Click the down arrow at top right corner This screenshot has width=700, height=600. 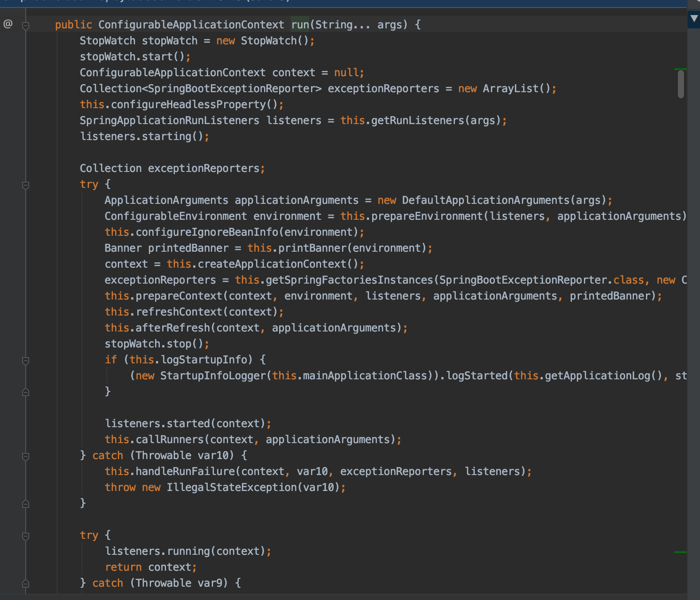point(694,19)
